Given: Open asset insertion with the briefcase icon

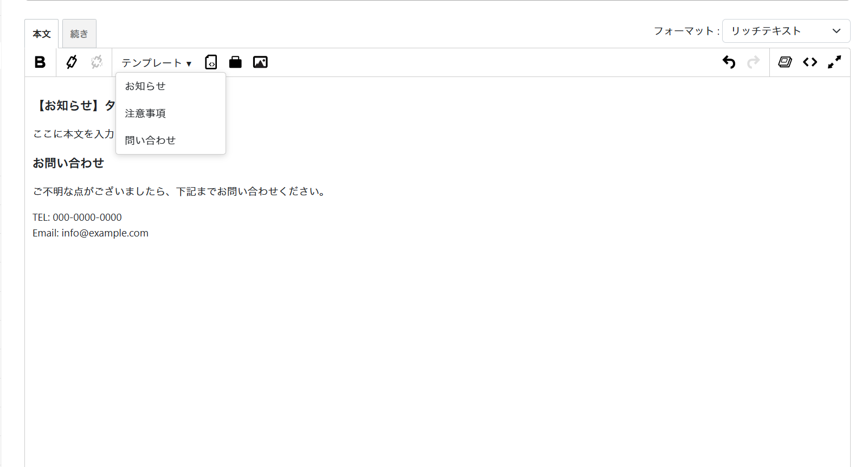Looking at the screenshot, I should [x=235, y=62].
